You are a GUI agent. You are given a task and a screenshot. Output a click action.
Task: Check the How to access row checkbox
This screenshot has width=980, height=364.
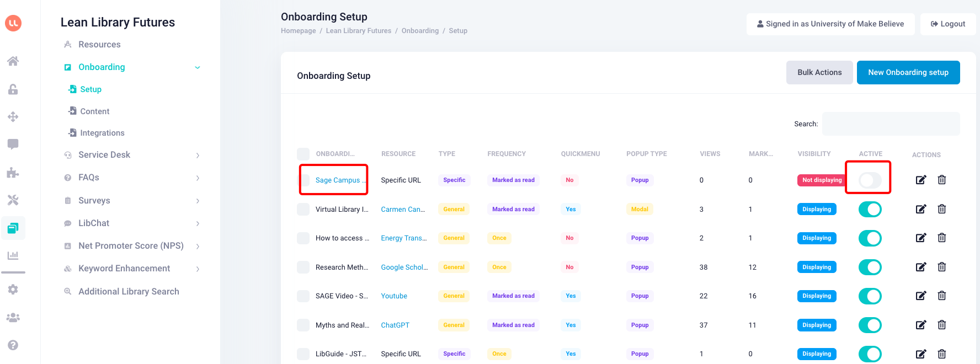[x=303, y=238]
